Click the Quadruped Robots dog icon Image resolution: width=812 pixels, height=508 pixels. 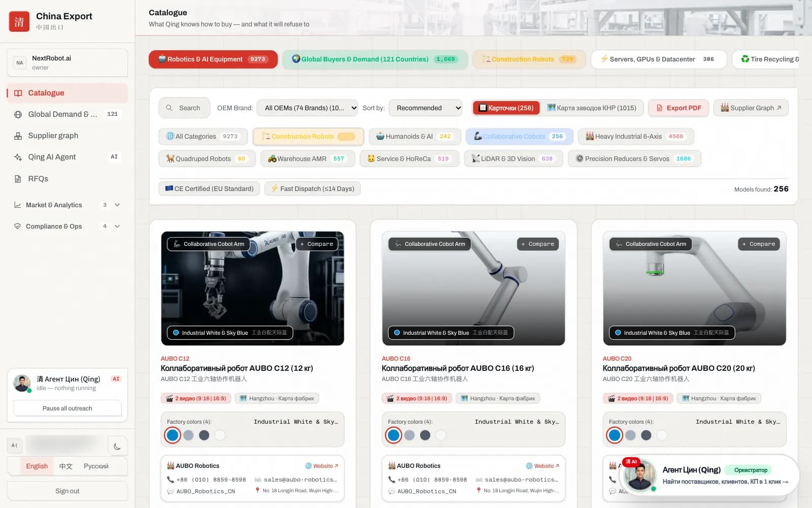pos(170,158)
